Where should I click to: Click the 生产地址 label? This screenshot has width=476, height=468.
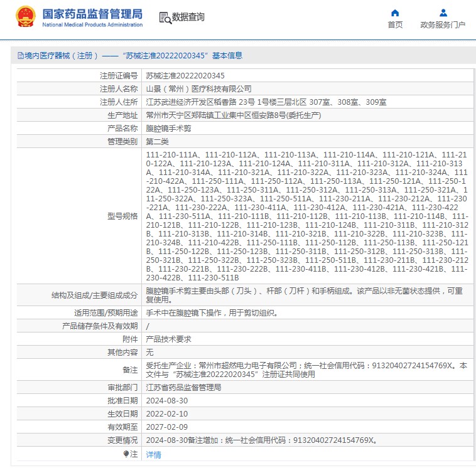(122, 115)
